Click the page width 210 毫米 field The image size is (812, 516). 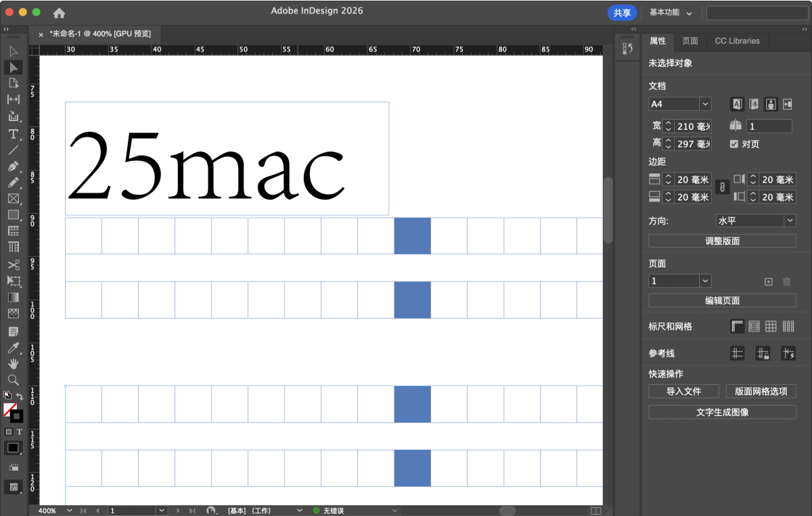click(693, 126)
